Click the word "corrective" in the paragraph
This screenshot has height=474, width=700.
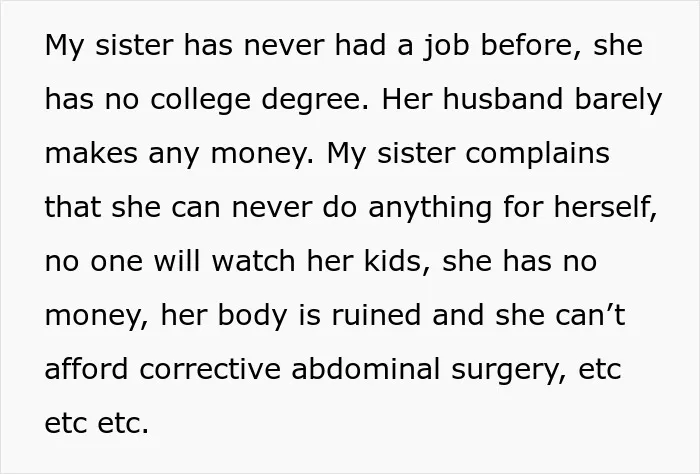[210, 369]
